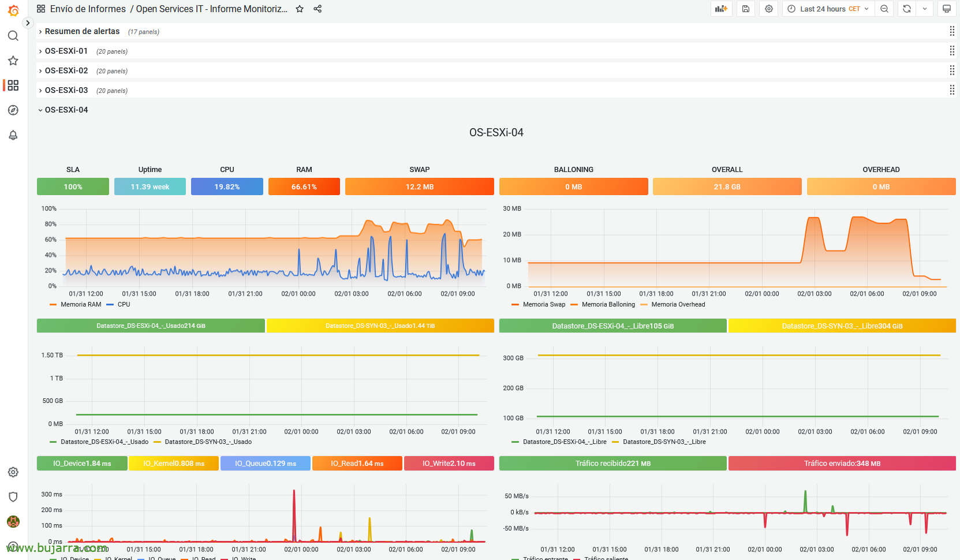Open the Grafana home logo
This screenshot has width=960, height=560.
click(13, 10)
